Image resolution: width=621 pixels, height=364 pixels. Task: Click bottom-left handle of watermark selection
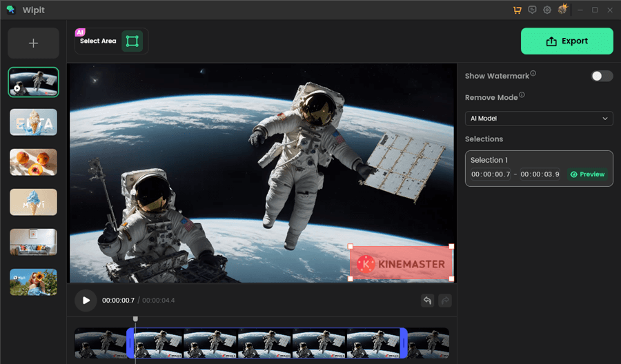(x=351, y=279)
